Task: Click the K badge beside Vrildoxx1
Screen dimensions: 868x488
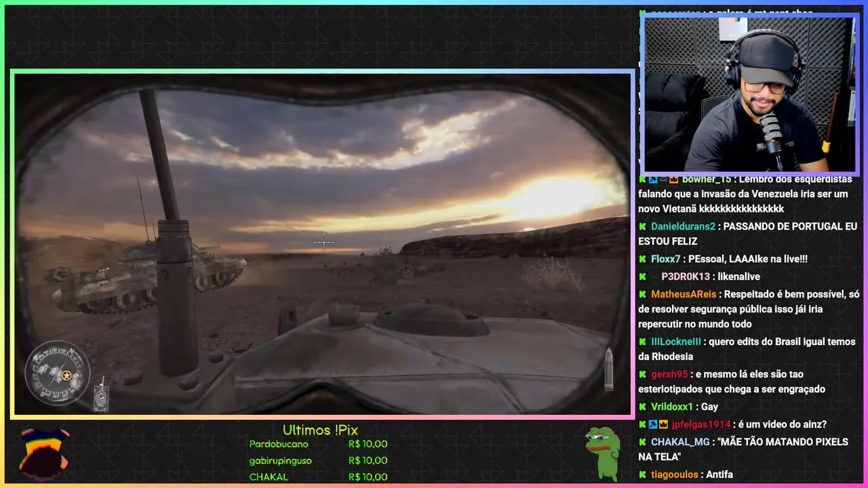Action: pyautogui.click(x=642, y=407)
